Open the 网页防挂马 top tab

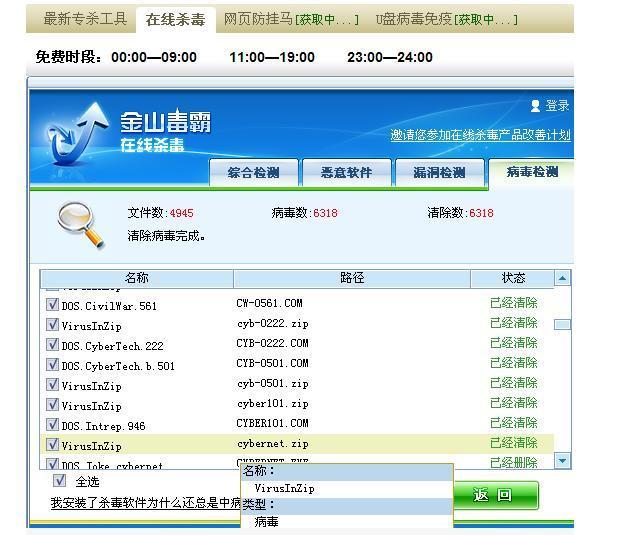pyautogui.click(x=291, y=19)
